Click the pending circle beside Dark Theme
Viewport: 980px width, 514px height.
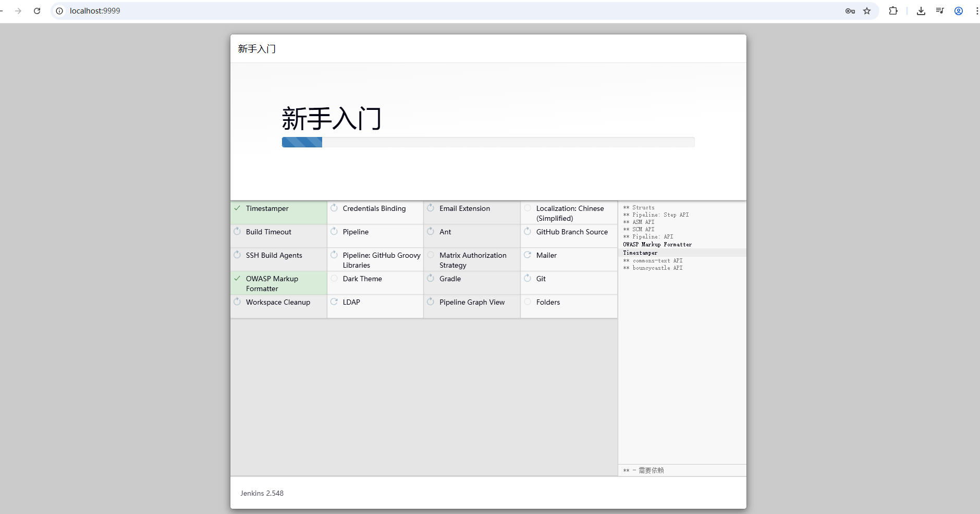334,279
